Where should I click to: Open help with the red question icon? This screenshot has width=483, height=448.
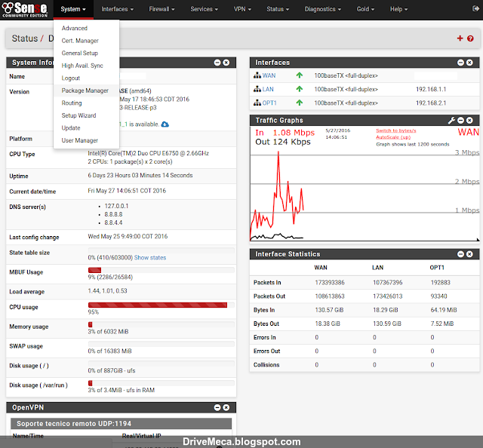tap(470, 38)
